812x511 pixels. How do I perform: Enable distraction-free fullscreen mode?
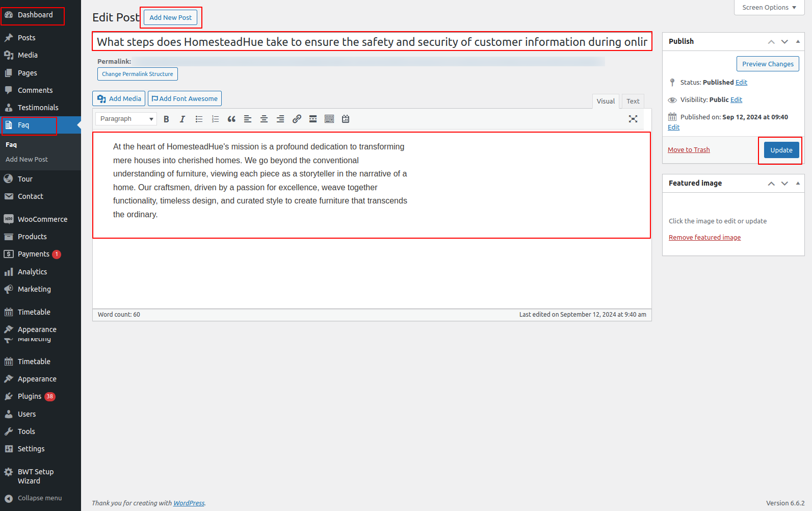coord(633,119)
